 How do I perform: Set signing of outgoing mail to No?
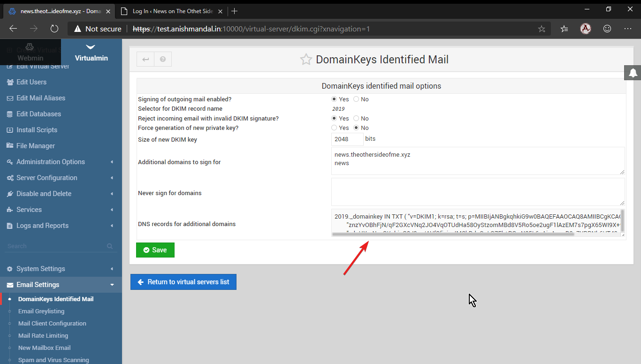[x=356, y=99]
